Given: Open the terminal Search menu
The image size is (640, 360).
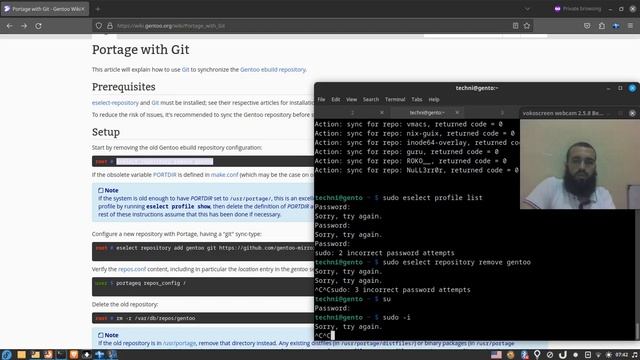Looking at the screenshot, I should (371, 99).
